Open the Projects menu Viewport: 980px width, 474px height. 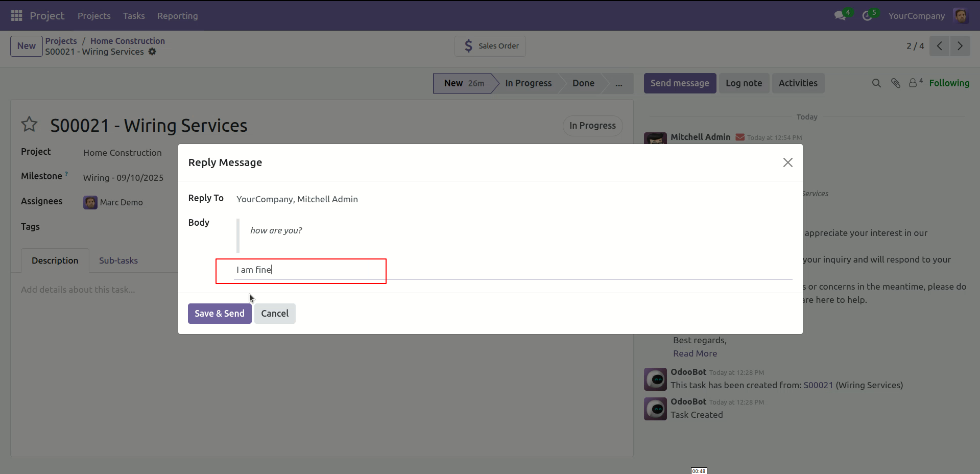(x=94, y=16)
